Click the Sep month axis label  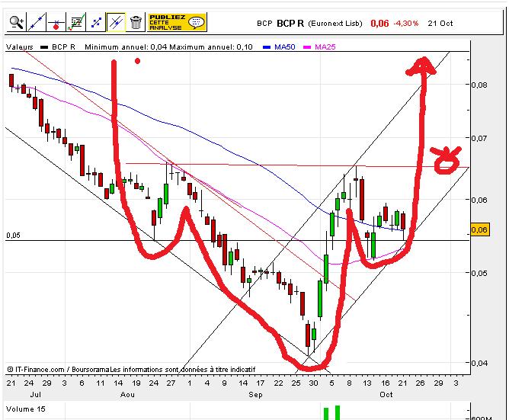click(255, 395)
